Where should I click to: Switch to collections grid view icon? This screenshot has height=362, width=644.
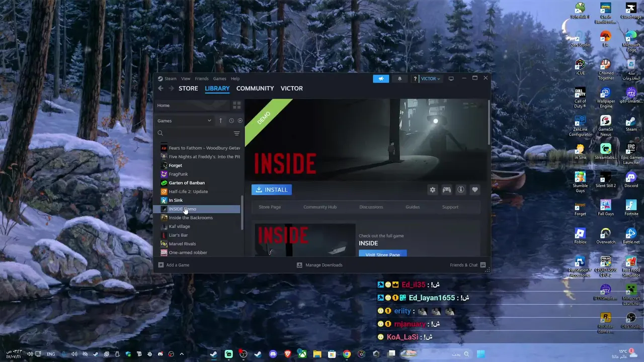pos(236,106)
